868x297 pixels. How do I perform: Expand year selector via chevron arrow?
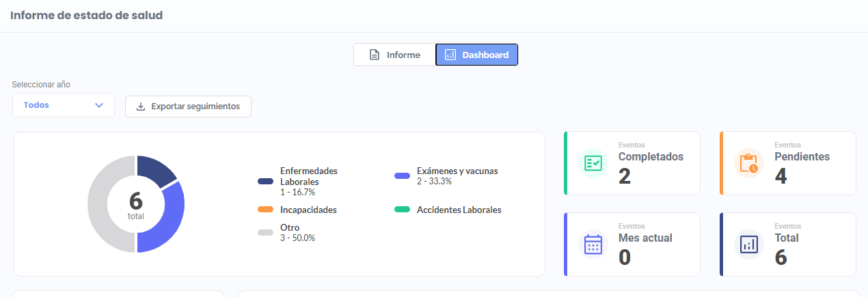coord(99,105)
